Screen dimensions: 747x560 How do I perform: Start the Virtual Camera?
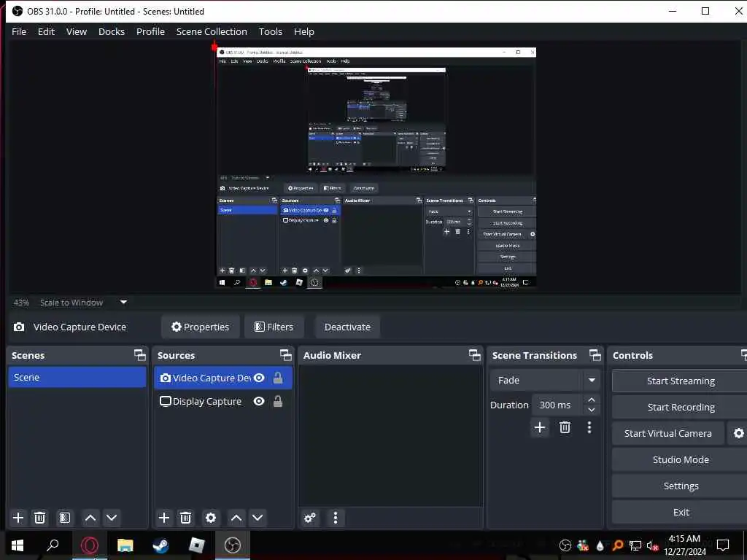click(668, 433)
